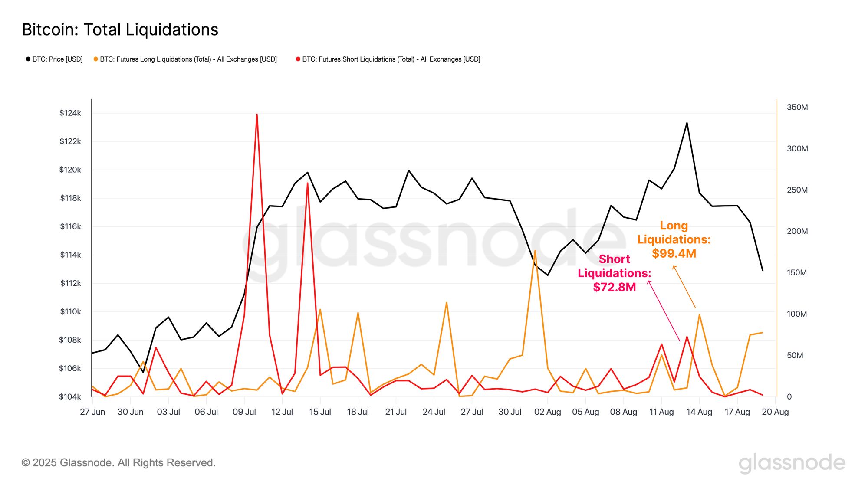
Task: Toggle Futures Long Liquidations legend label
Action: pos(188,59)
